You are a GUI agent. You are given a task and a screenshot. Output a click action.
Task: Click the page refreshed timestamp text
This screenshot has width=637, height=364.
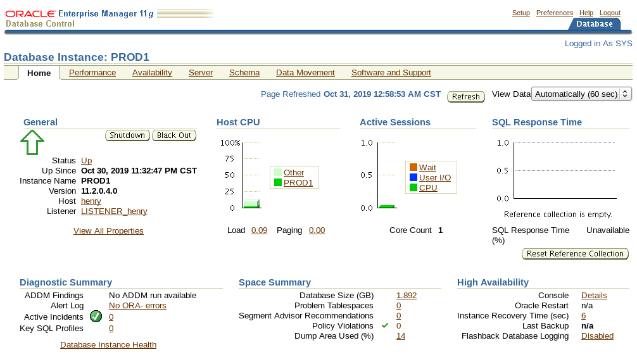[x=382, y=94]
